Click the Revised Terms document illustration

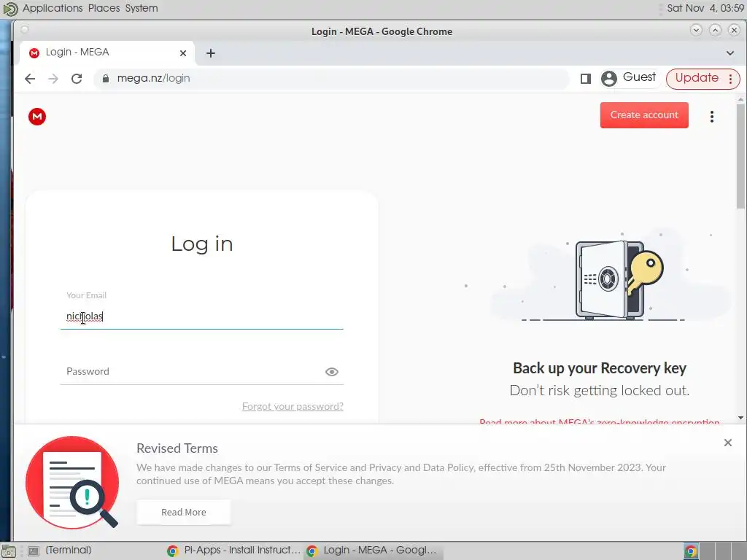pyautogui.click(x=72, y=483)
